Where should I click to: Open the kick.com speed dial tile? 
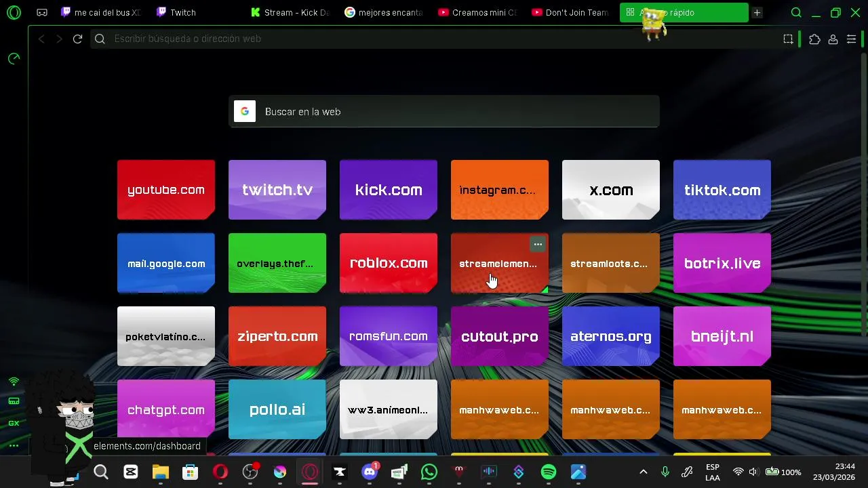click(x=389, y=190)
